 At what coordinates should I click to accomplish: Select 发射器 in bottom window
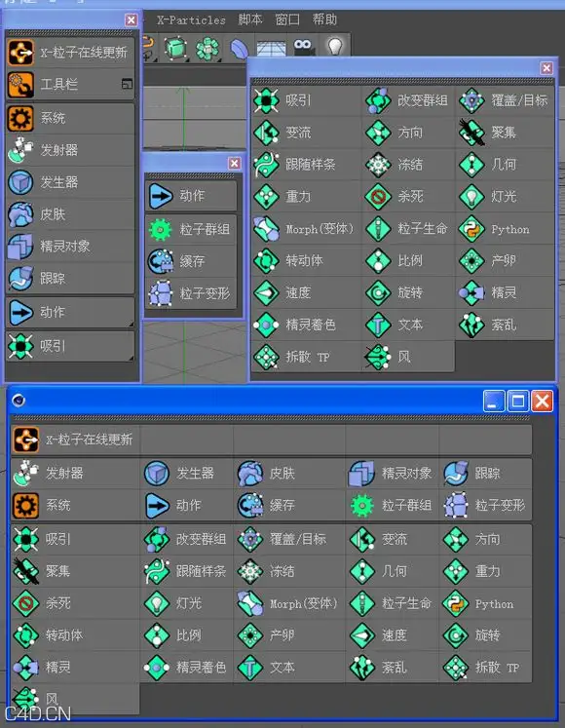[x=76, y=474]
